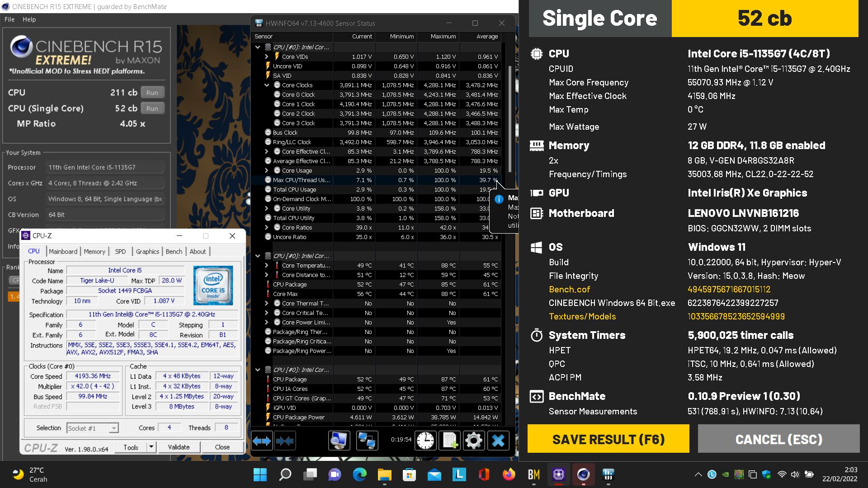Reset HWiNFO clock timer icon

click(x=425, y=441)
